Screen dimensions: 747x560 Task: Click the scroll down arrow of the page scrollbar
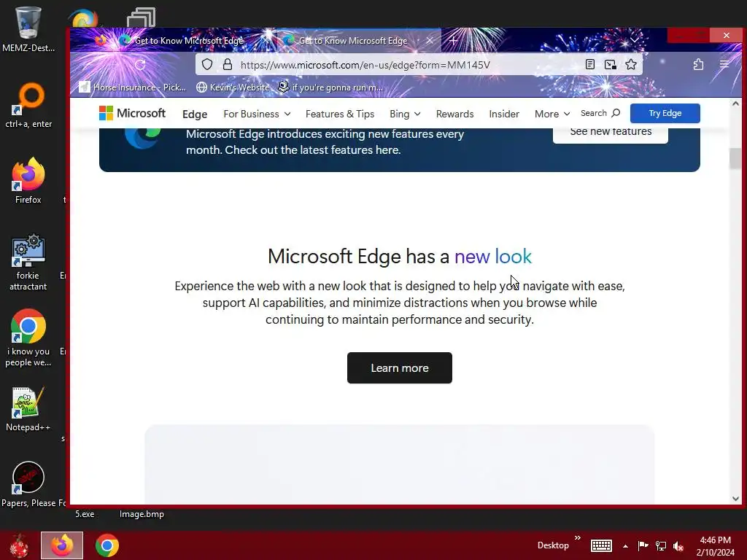[735, 499]
